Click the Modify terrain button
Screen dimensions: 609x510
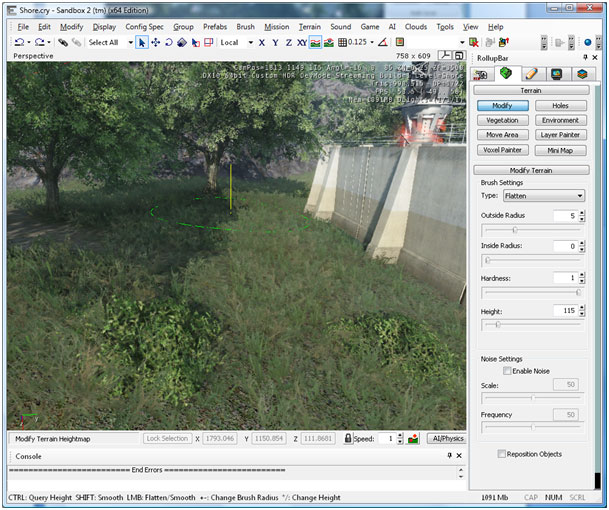click(503, 106)
